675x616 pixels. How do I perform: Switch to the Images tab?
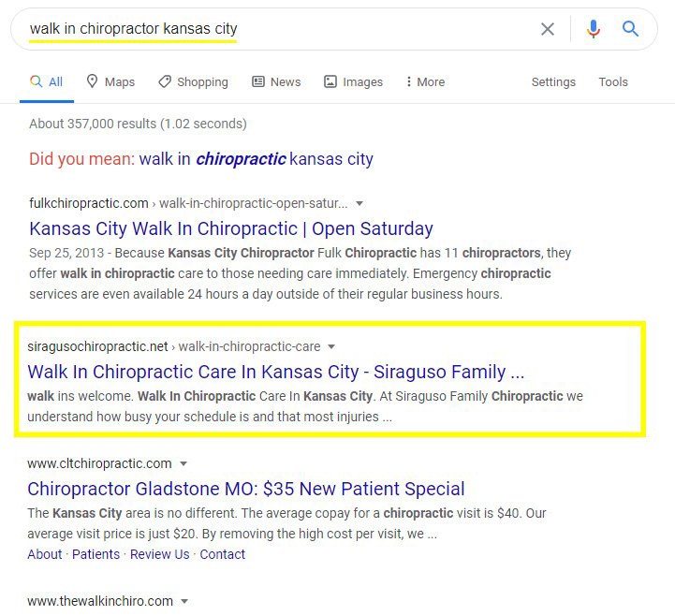(354, 81)
